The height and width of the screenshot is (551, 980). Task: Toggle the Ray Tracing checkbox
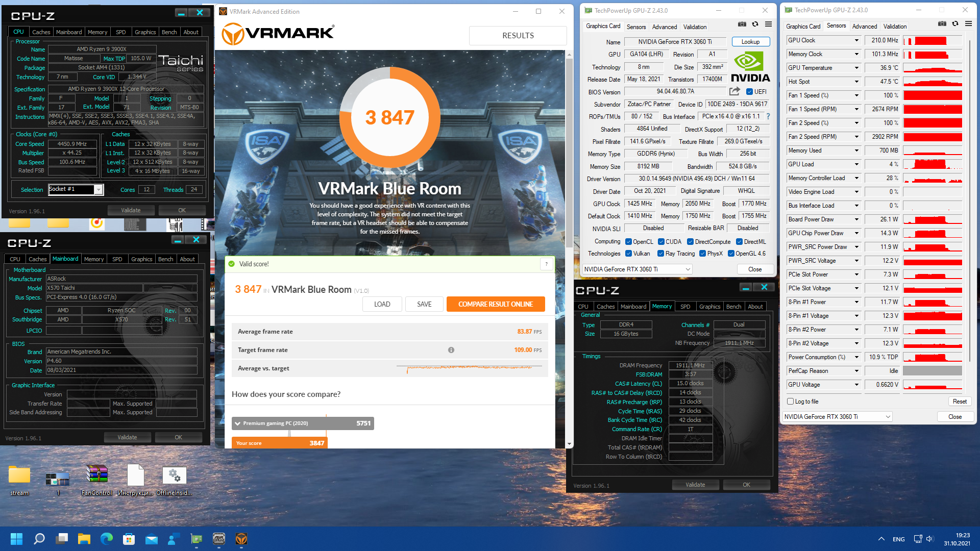coord(660,254)
